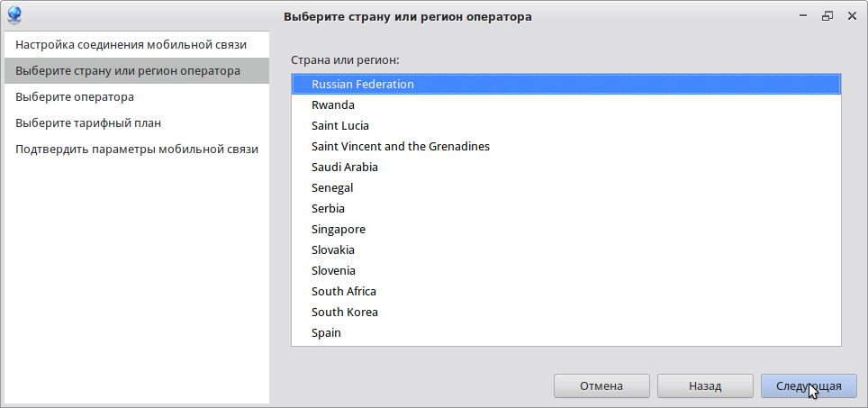Viewport: 868px width, 408px height.
Task: Go to the Выберите оператора step
Action: 75,96
